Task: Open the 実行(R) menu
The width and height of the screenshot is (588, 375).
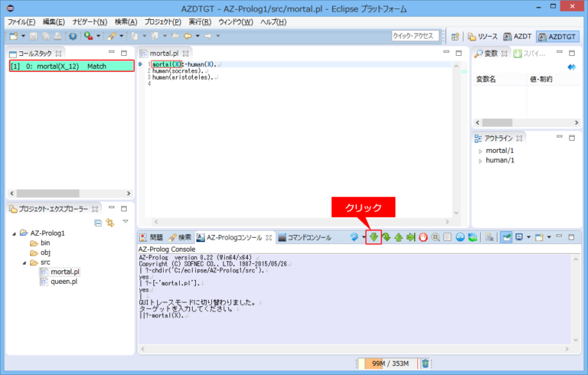Action: pos(200,21)
